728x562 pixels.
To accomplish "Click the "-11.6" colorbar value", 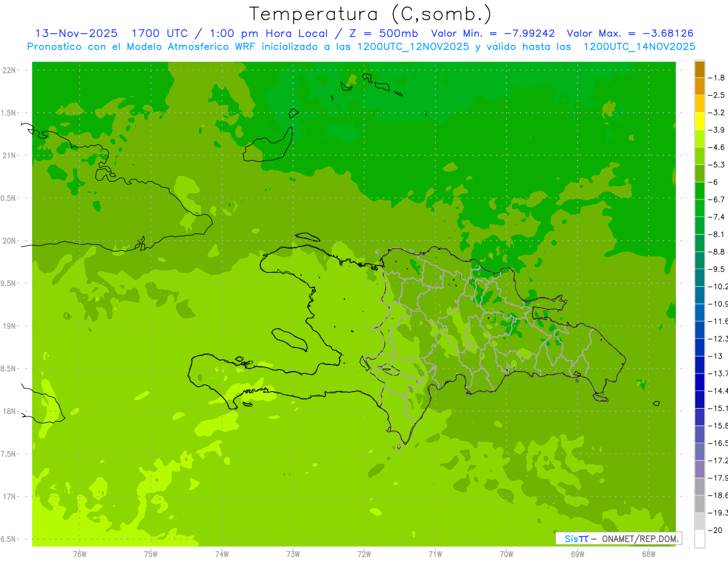I will (718, 321).
